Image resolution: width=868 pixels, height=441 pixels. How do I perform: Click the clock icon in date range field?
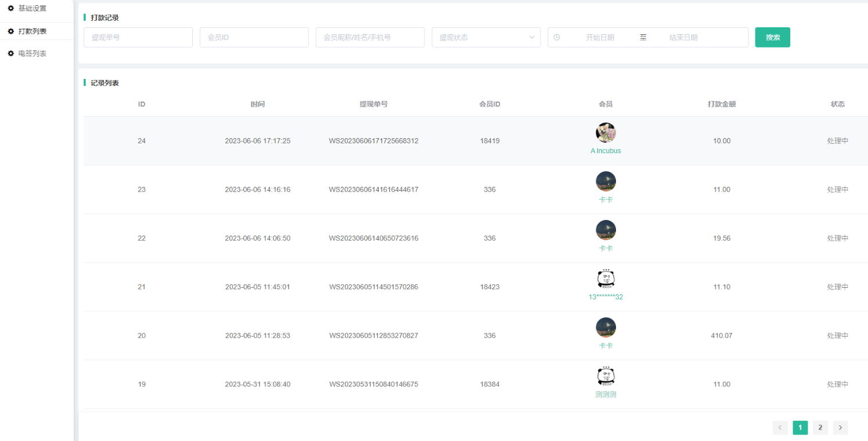pos(557,37)
